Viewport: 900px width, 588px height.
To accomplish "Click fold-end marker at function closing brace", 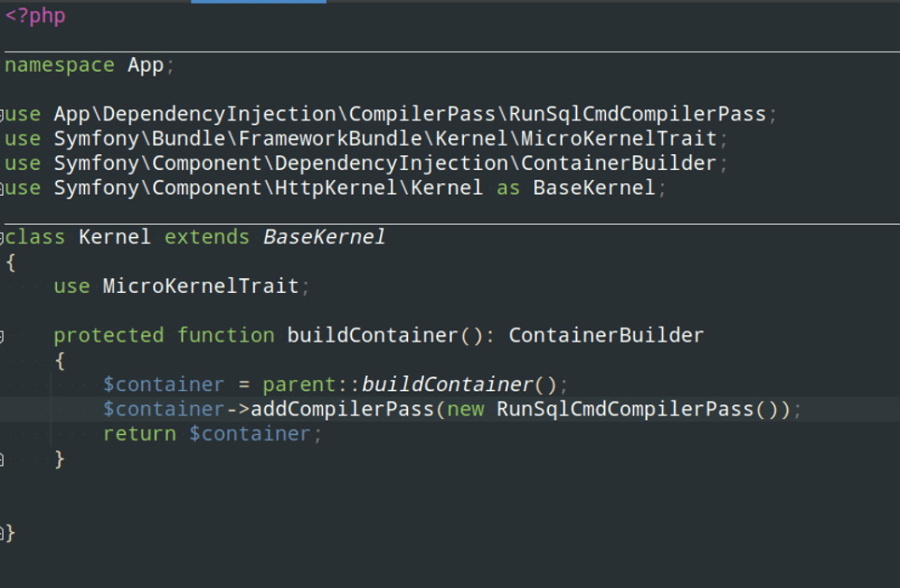I will 3,459.
